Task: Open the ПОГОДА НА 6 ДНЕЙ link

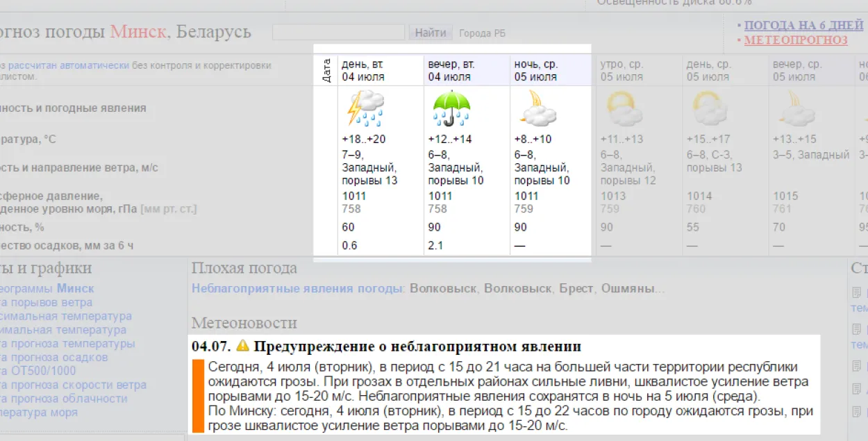Action: click(x=803, y=26)
